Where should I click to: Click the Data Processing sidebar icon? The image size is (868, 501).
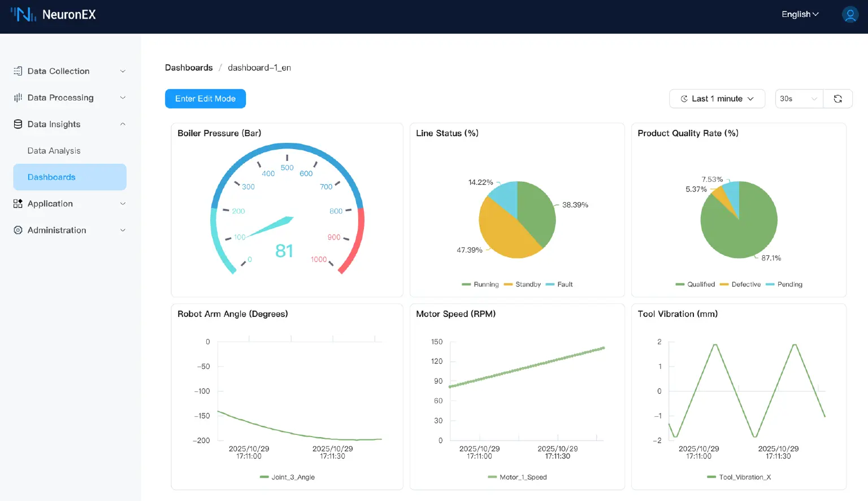[18, 98]
